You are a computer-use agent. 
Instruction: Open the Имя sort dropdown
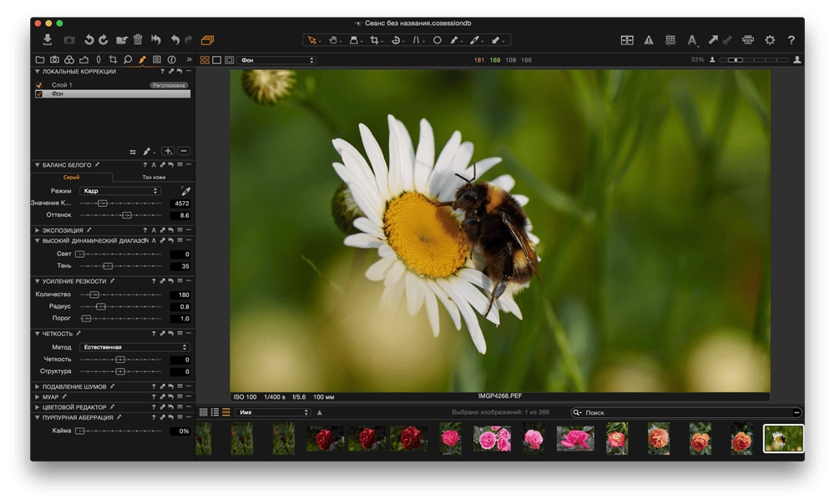pyautogui.click(x=273, y=412)
